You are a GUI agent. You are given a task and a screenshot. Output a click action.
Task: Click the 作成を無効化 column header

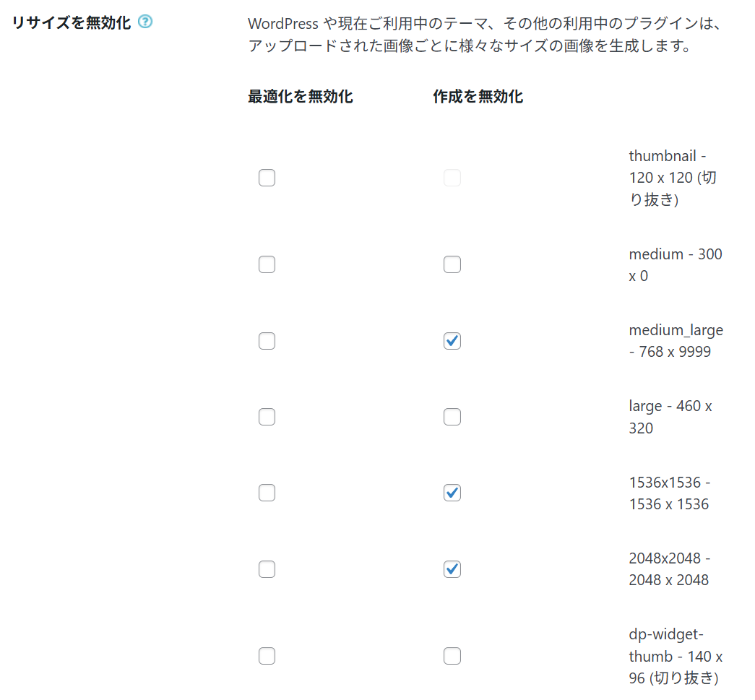click(478, 96)
